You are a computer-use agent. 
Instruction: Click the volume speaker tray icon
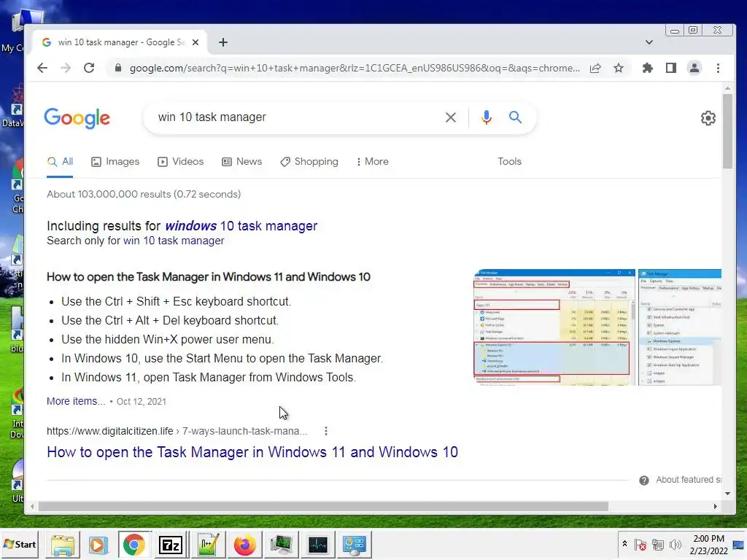pos(675,544)
